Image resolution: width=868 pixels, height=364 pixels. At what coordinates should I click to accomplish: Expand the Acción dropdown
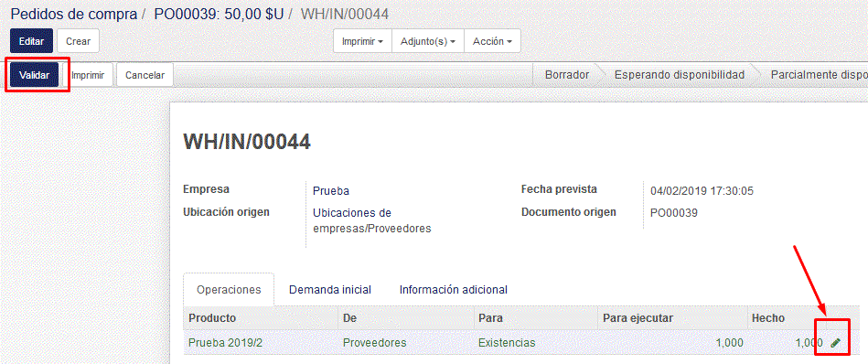[x=492, y=41]
